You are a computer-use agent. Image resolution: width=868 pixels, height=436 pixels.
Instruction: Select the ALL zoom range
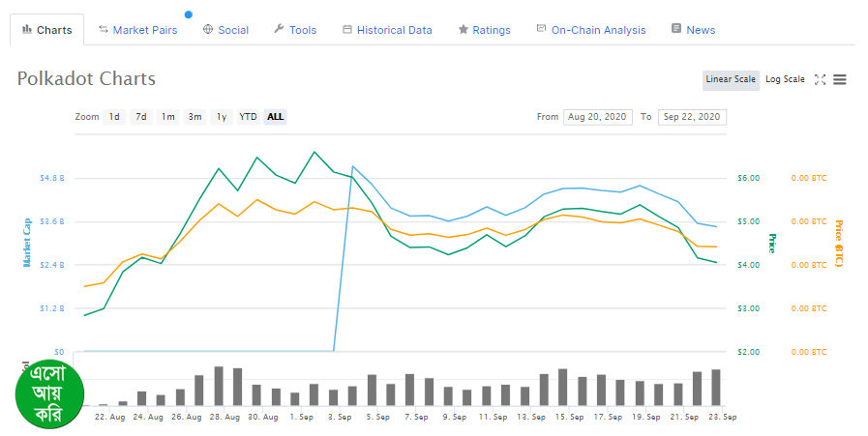click(276, 117)
